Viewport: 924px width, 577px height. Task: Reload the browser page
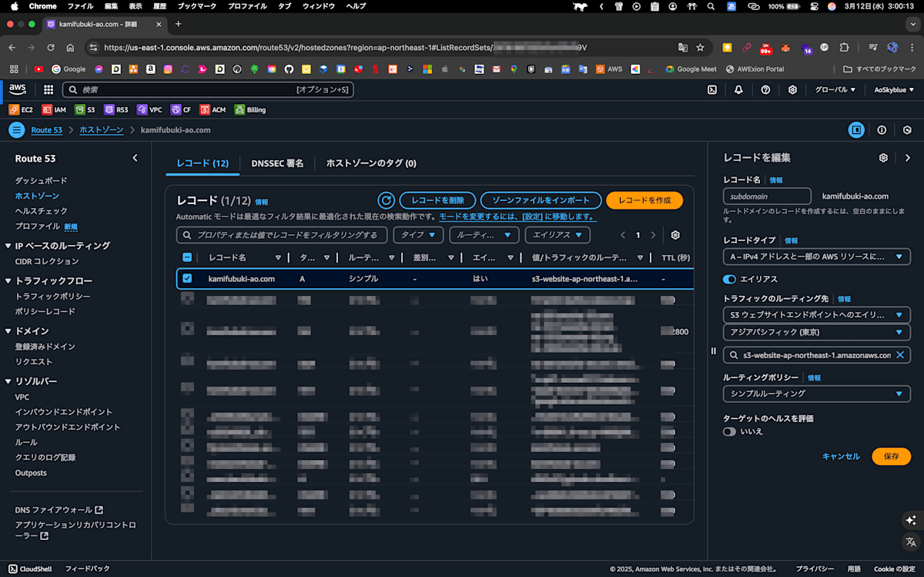pos(50,47)
